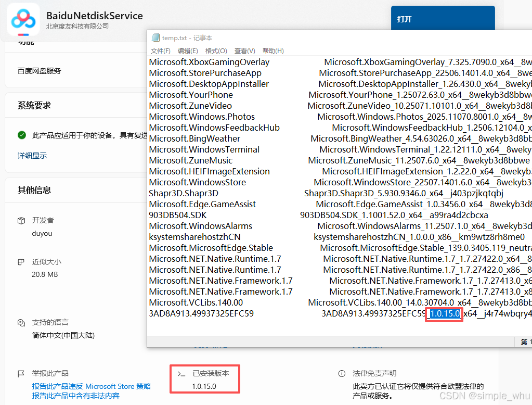The width and height of the screenshot is (532, 405).
Task: Open the 文件(F) menu in Notepad
Action: pos(161,51)
